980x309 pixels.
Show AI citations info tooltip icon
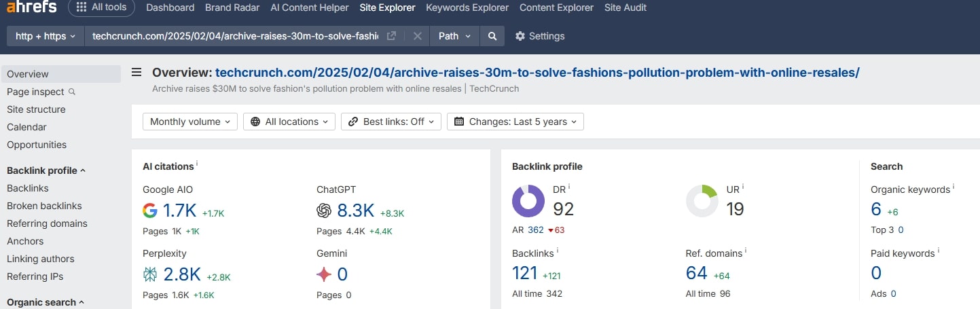[197, 164]
